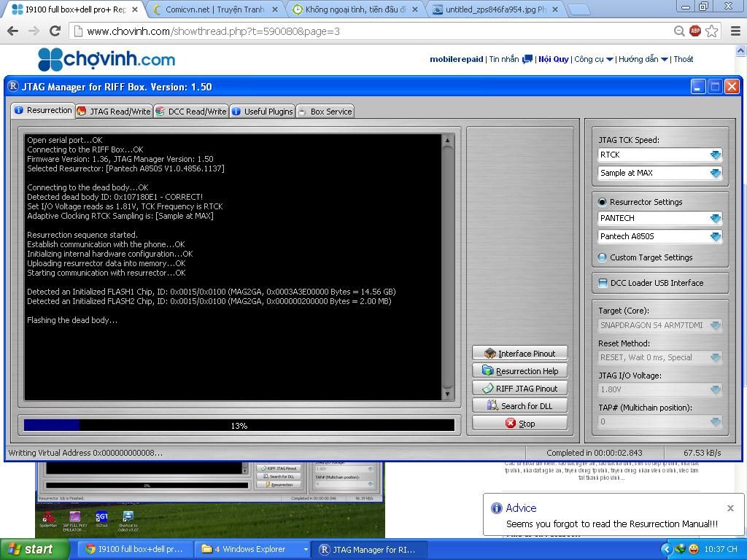Click the Interface Pinout button
This screenshot has width=747, height=560.
[519, 354]
